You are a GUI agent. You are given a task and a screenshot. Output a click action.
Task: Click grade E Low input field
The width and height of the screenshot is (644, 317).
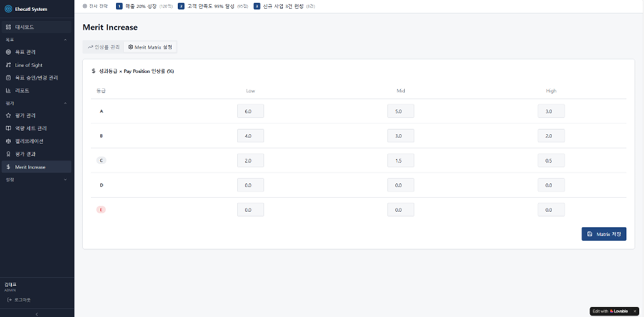[x=251, y=210]
